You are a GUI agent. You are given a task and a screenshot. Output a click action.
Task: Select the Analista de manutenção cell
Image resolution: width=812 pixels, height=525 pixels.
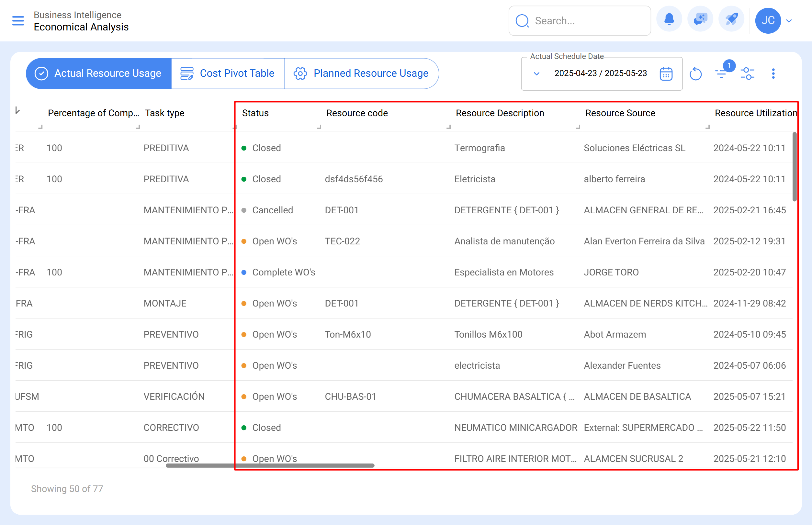point(504,241)
